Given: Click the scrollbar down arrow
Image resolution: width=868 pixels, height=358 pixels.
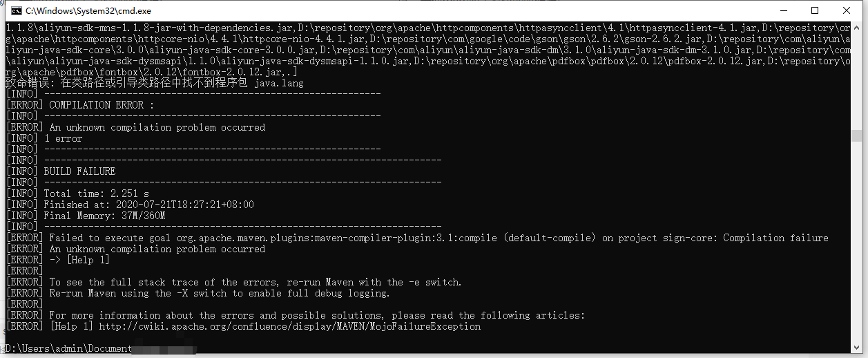Looking at the screenshot, I should (x=856, y=346).
